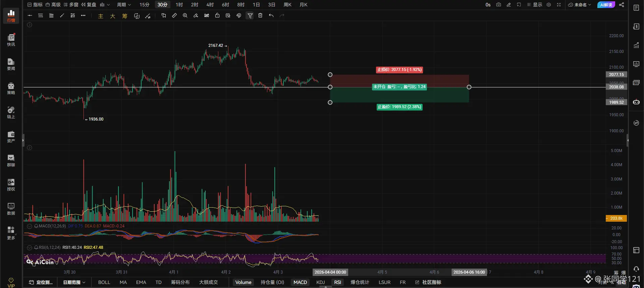The image size is (644, 288).
Task: Click the share icon
Action: (x=622, y=5)
